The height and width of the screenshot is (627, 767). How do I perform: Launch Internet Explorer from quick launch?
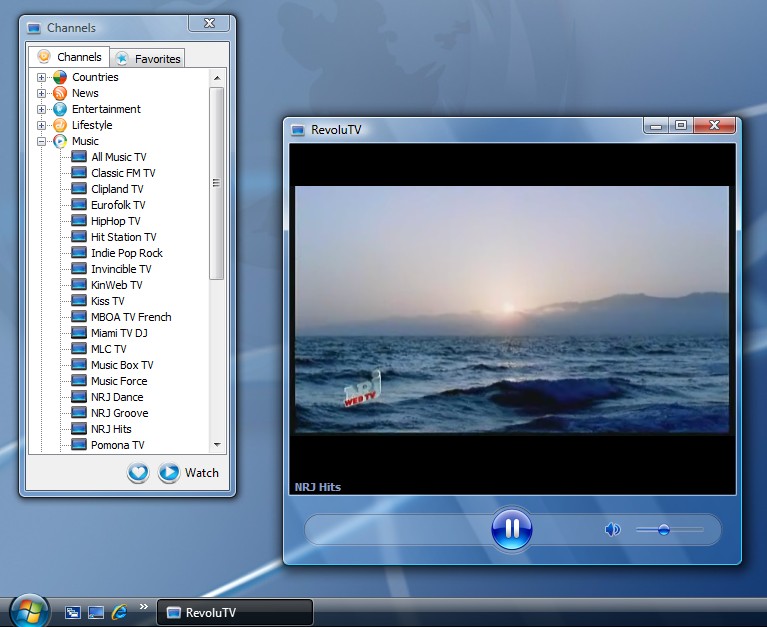[120, 611]
